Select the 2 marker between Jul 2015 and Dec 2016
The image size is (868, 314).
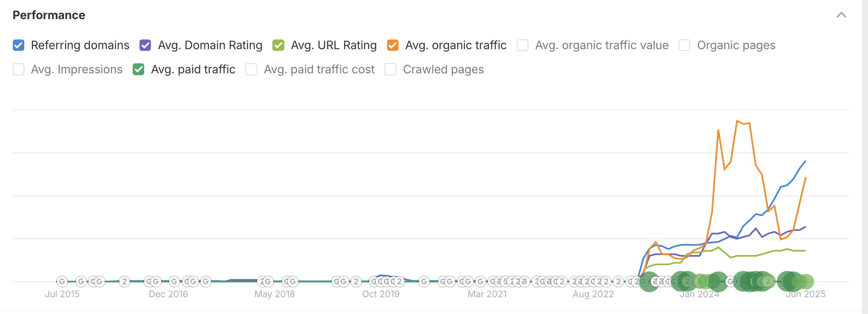tap(124, 281)
